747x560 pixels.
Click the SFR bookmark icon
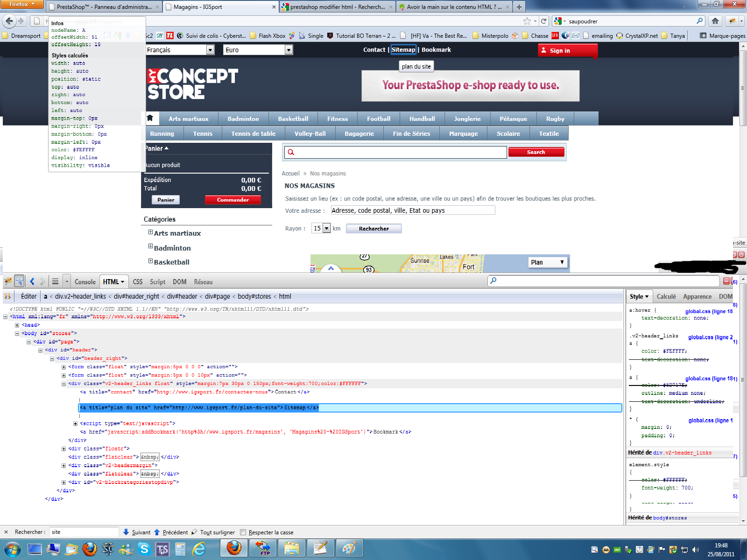pos(555,35)
